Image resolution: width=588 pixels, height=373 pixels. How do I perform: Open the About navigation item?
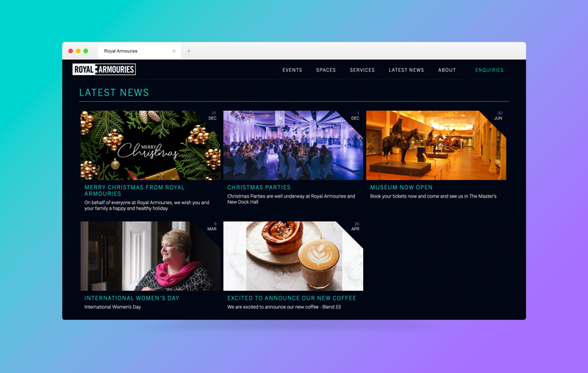coord(447,70)
